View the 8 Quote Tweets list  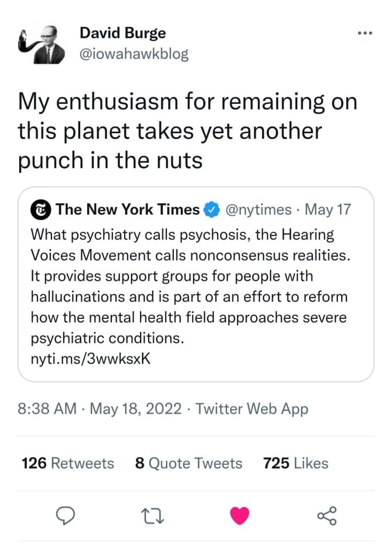point(189,463)
